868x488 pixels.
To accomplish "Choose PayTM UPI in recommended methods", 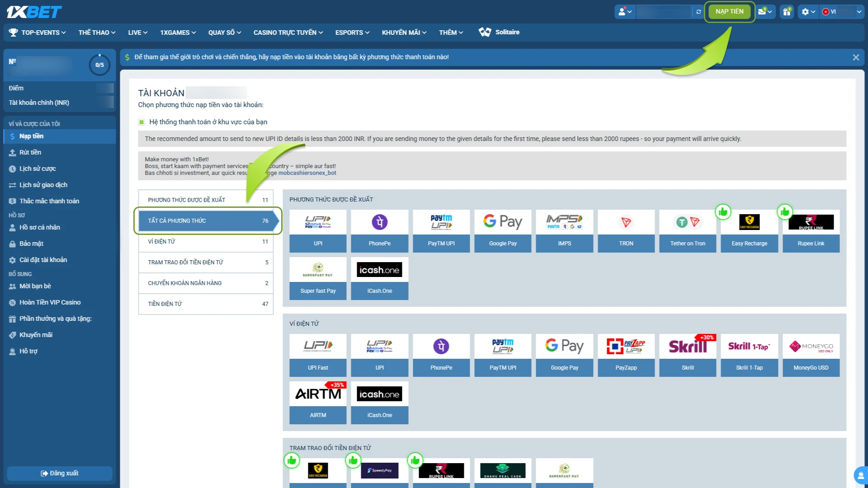I will pyautogui.click(x=441, y=231).
